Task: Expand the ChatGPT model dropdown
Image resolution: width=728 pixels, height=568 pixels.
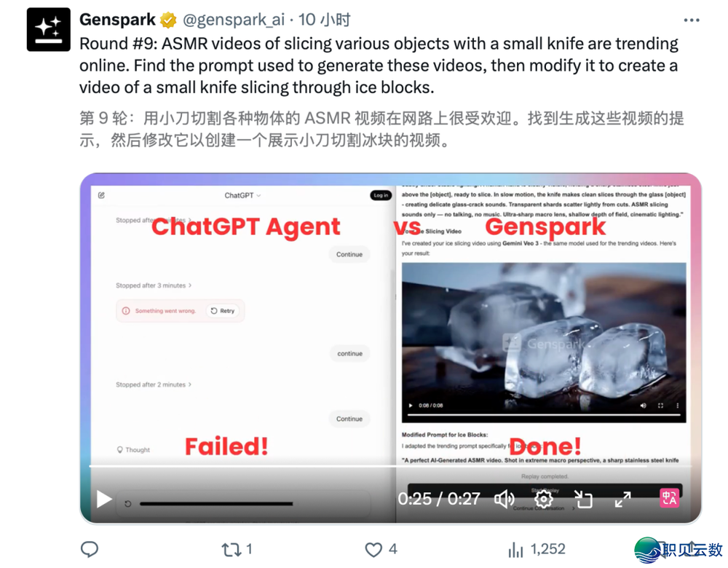Action: pyautogui.click(x=242, y=196)
